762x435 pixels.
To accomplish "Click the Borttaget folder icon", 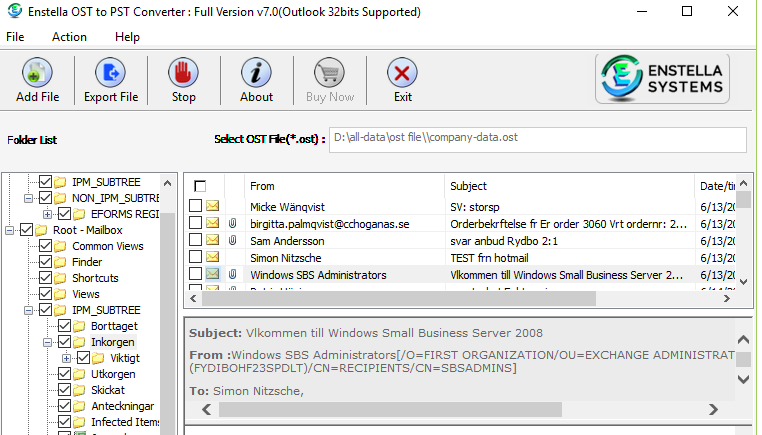I will (79, 326).
